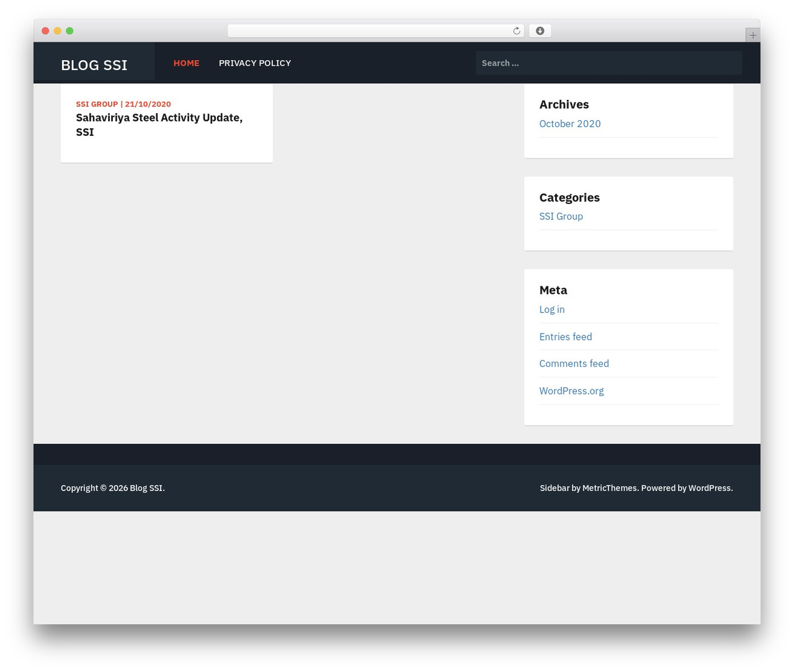Click the browser download icon
Viewport: 794px width, 672px height.
click(540, 31)
